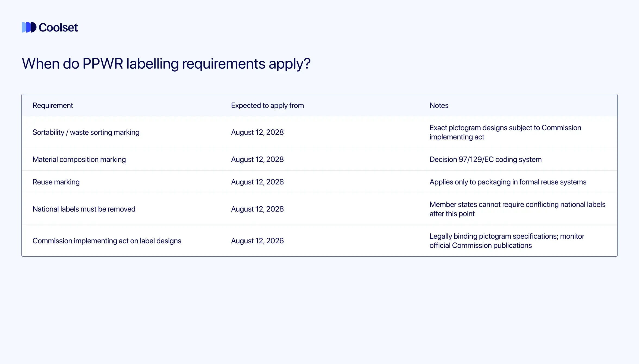The width and height of the screenshot is (639, 364).
Task: Click the date in Sortability row
Action: pos(257,132)
